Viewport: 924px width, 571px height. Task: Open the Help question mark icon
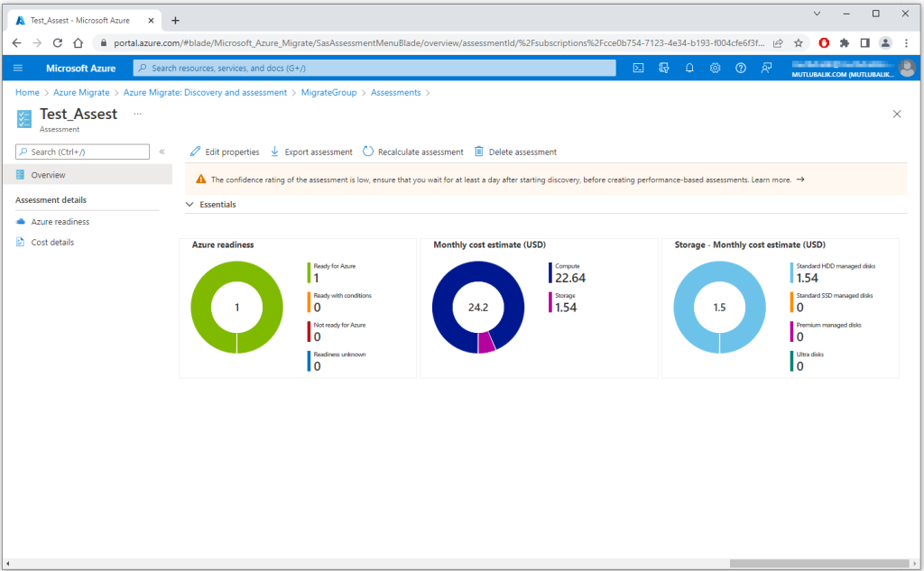pos(741,69)
